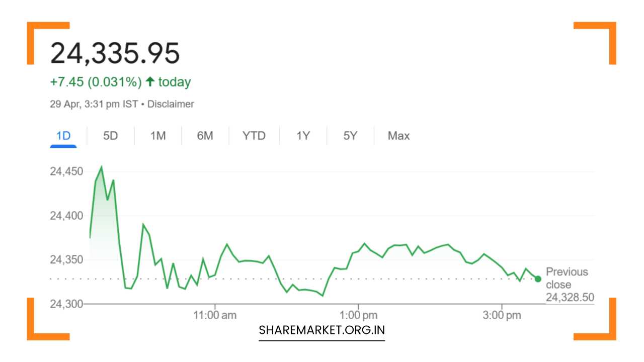Click the 24,335.95 index value
The image size is (644, 362).
pyautogui.click(x=115, y=53)
